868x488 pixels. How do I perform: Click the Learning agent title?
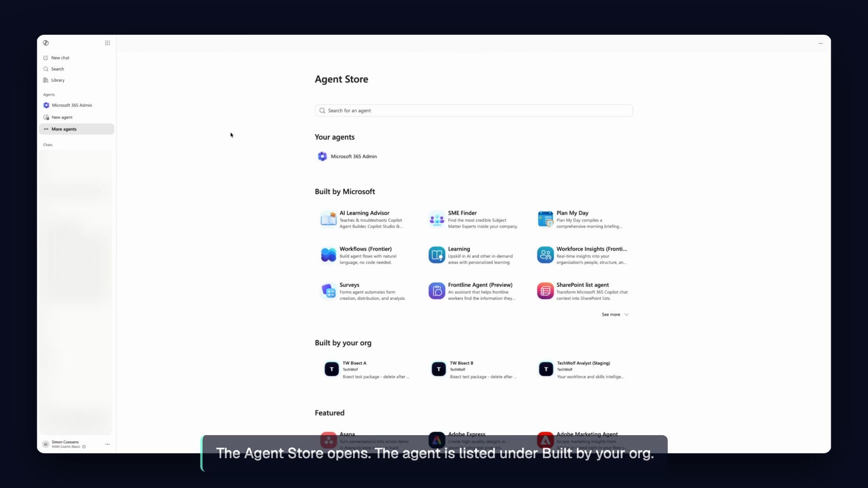tap(459, 249)
